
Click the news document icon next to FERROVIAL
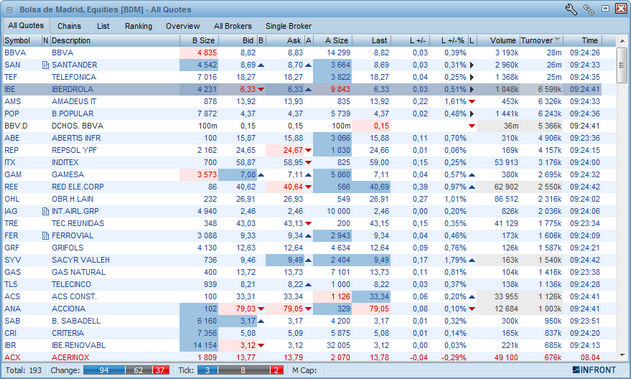[x=45, y=236]
